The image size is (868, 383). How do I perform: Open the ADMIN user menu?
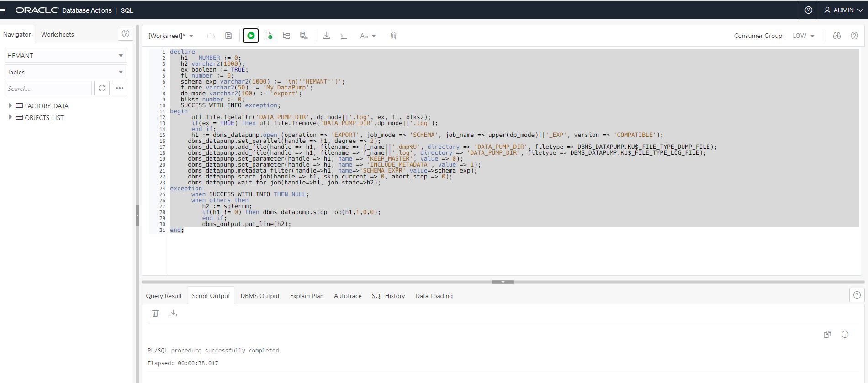pyautogui.click(x=843, y=10)
